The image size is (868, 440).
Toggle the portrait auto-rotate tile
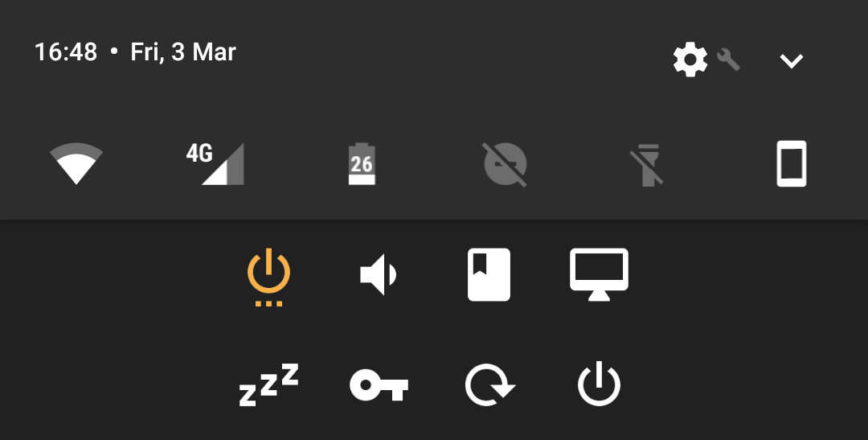coord(792,163)
